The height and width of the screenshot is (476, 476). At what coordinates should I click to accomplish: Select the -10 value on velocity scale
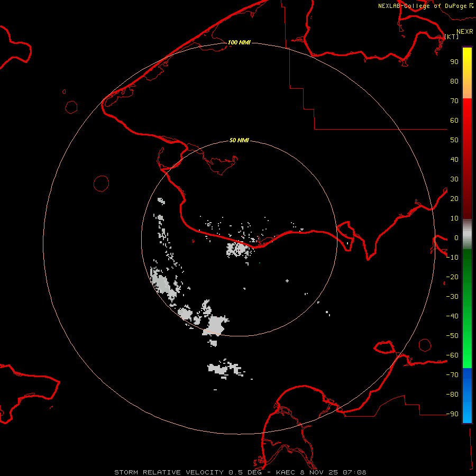point(452,258)
